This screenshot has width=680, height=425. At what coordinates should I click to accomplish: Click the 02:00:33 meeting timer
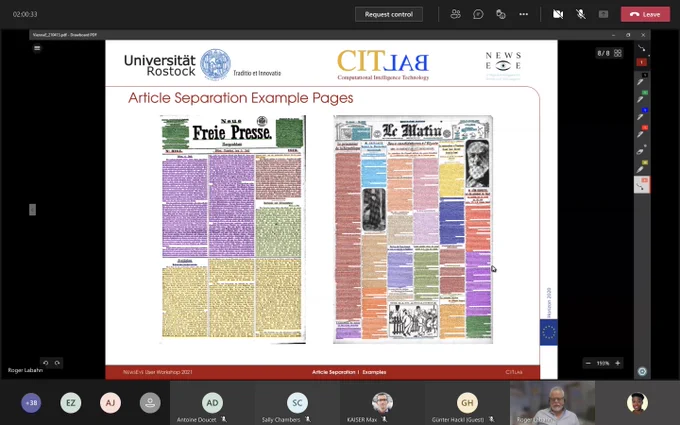click(25, 14)
